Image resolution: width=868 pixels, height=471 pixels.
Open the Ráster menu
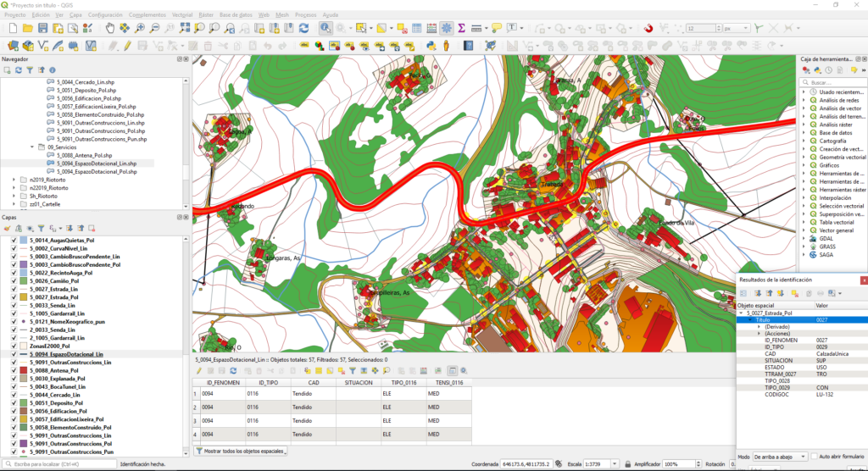[206, 15]
